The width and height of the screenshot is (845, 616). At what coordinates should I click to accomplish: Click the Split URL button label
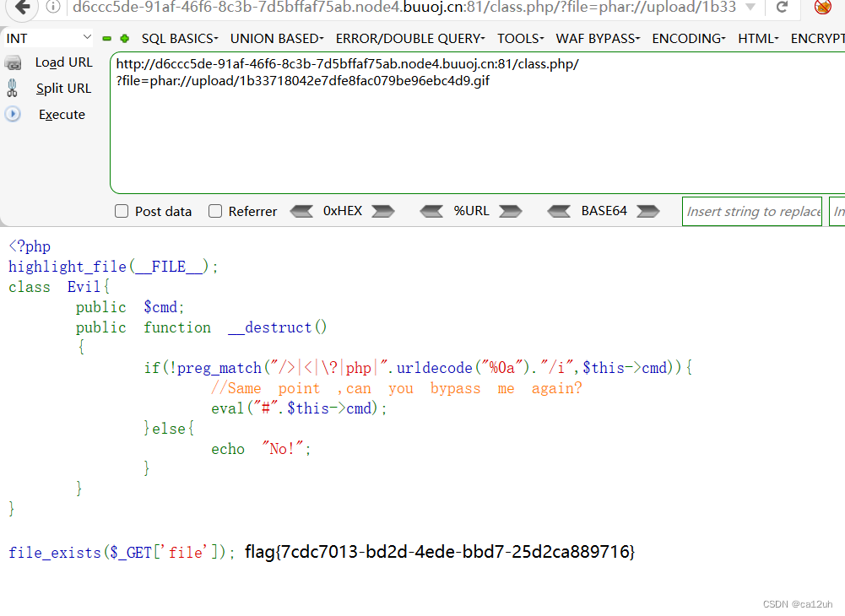pos(63,89)
